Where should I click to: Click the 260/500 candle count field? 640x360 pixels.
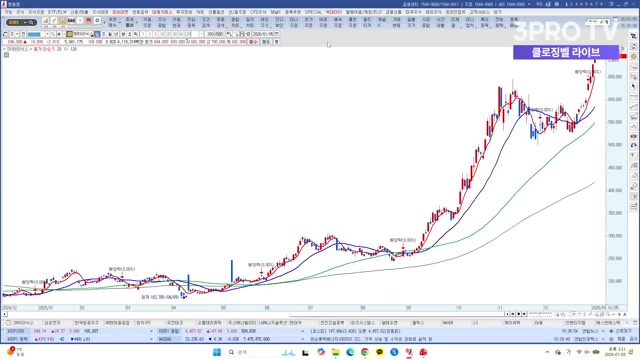tap(215, 34)
